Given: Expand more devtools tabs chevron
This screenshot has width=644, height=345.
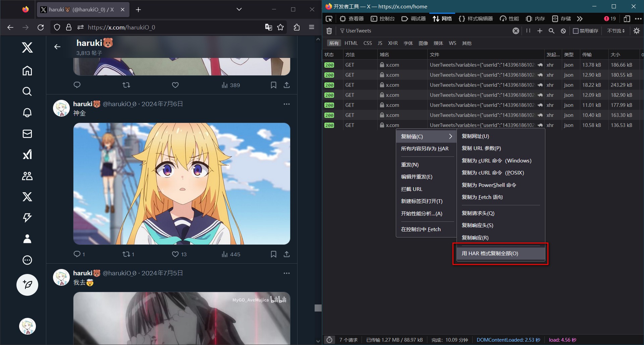Looking at the screenshot, I should (580, 19).
